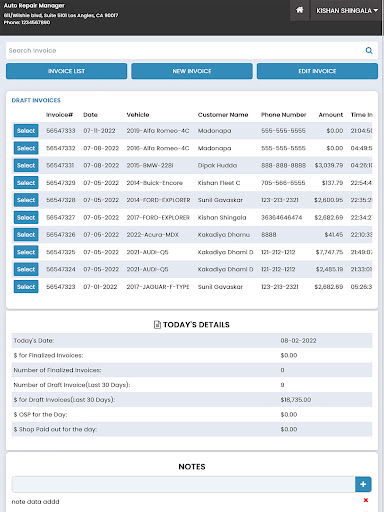This screenshot has height=512, width=384.
Task: Click today's date value 08-02-2022
Action: pyautogui.click(x=298, y=341)
